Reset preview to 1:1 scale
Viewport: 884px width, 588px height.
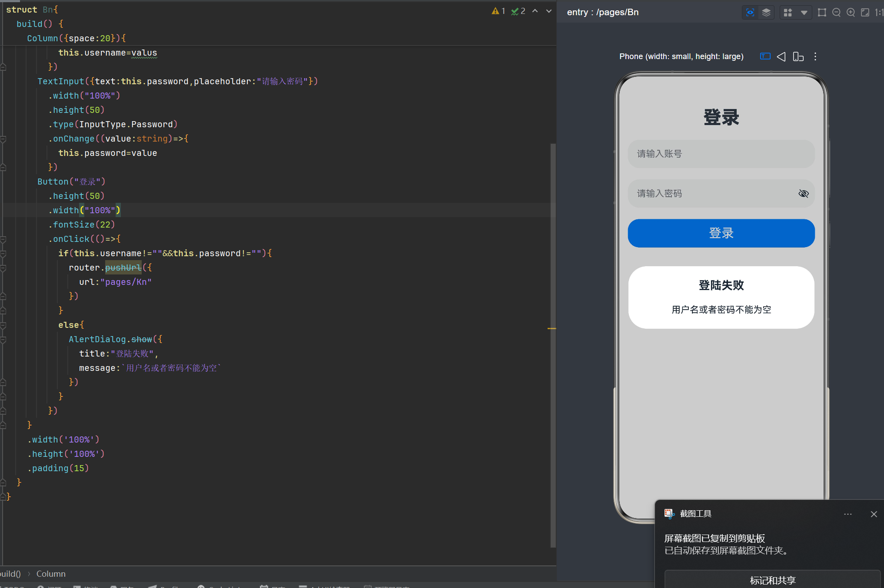(879, 13)
